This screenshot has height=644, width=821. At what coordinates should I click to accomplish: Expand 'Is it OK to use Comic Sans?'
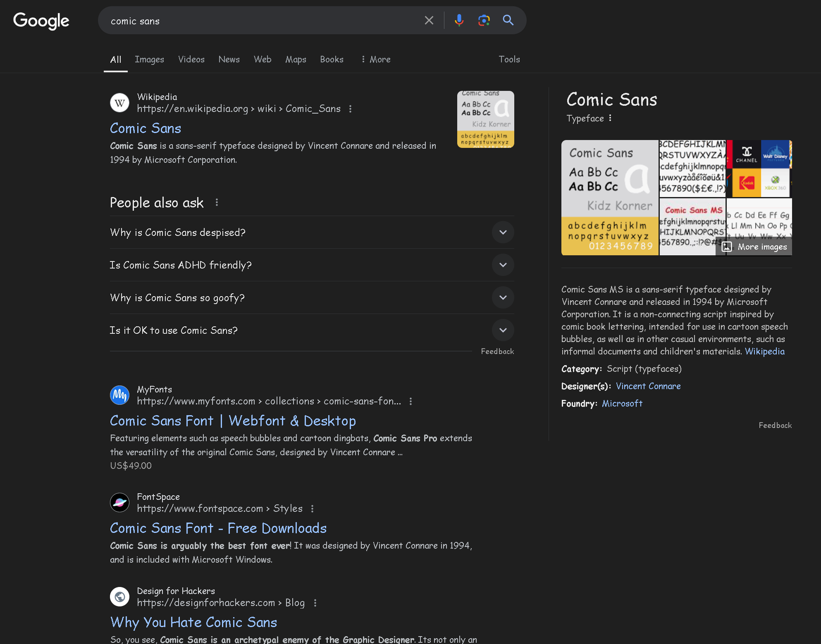point(312,330)
